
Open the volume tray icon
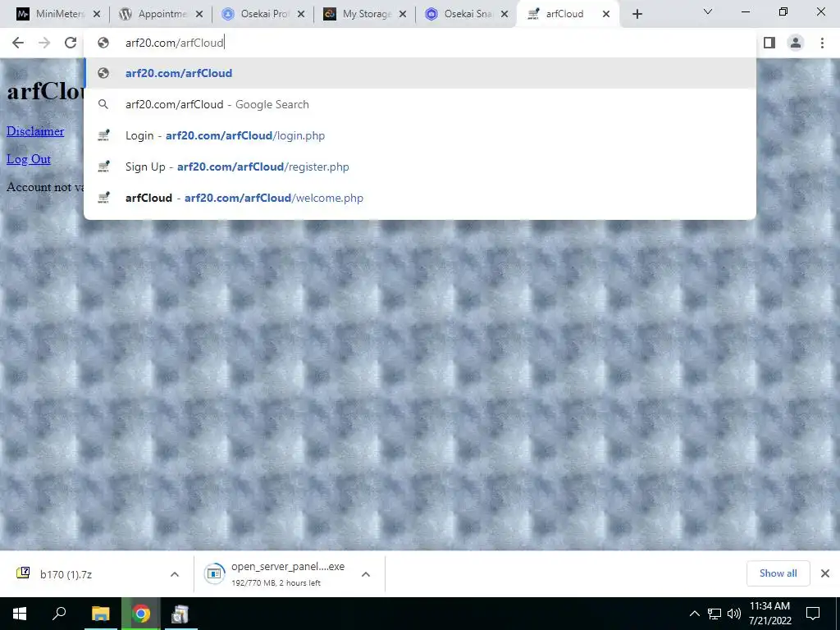coord(734,614)
